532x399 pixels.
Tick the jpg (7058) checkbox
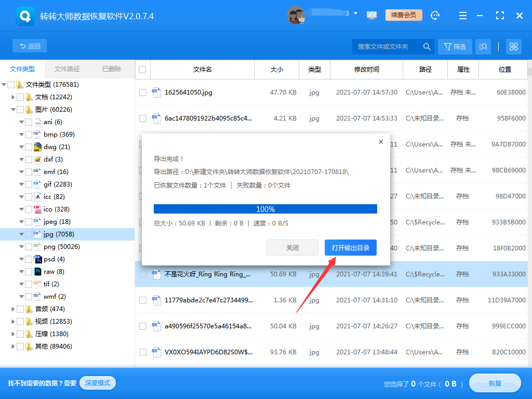coord(29,234)
